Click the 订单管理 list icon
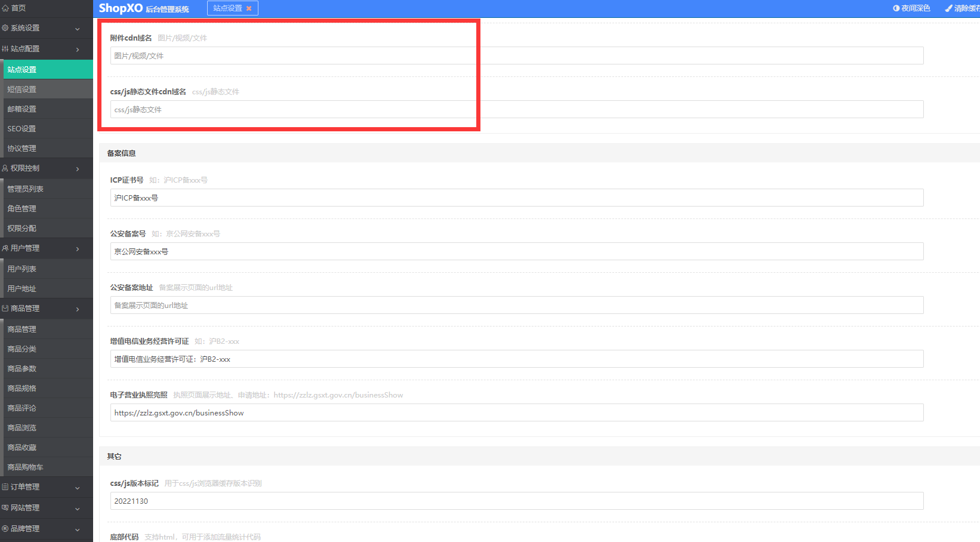Screen dimensions: 980x542 point(5,487)
